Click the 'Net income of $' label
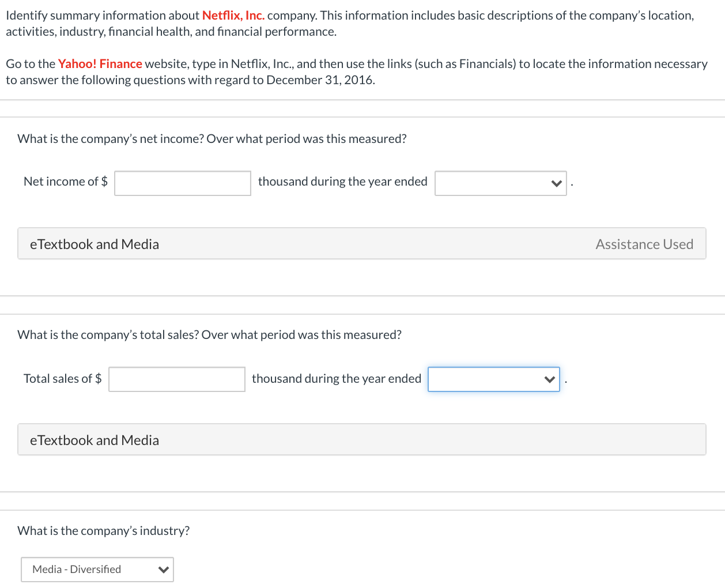The height and width of the screenshot is (588, 725). pos(66,182)
